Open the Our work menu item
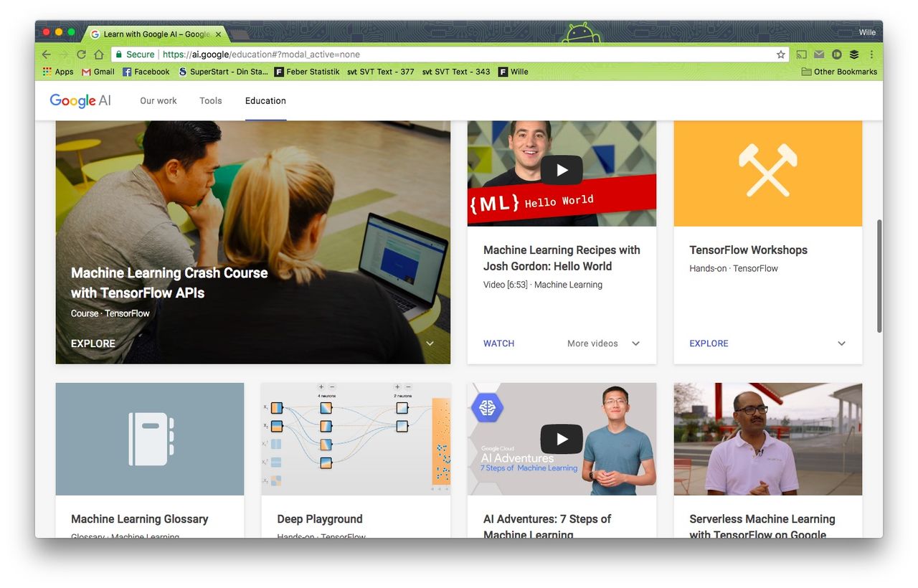 point(158,100)
